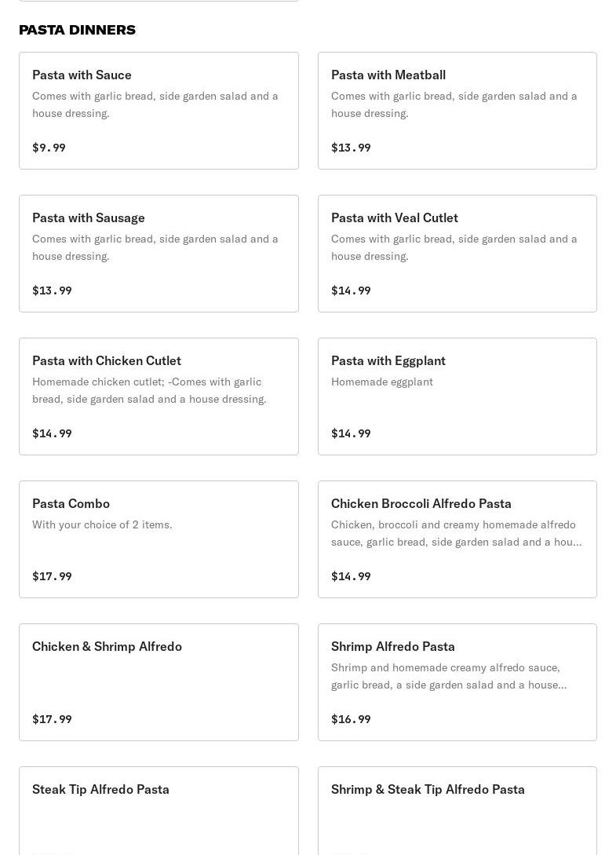Pick the Pasta Combo card
The height and width of the screenshot is (855, 616).
[159, 539]
